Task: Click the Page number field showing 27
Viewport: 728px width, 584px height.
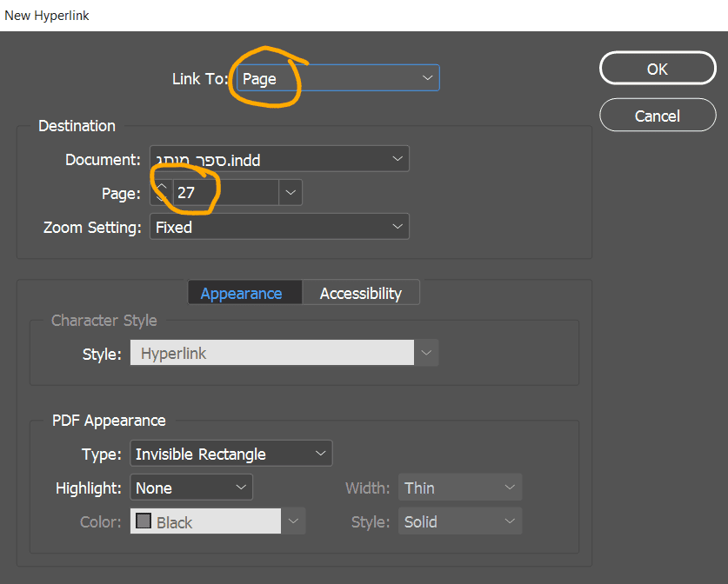Action: (224, 193)
